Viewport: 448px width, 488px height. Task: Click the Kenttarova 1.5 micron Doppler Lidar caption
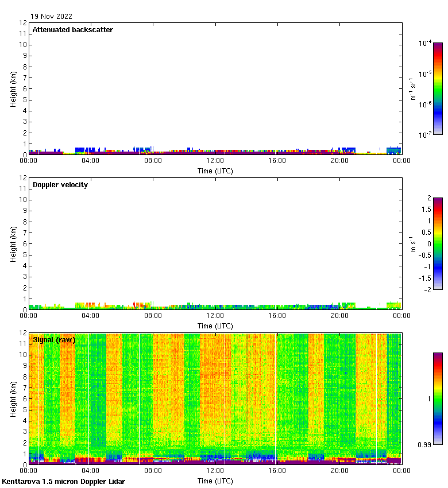(63, 482)
